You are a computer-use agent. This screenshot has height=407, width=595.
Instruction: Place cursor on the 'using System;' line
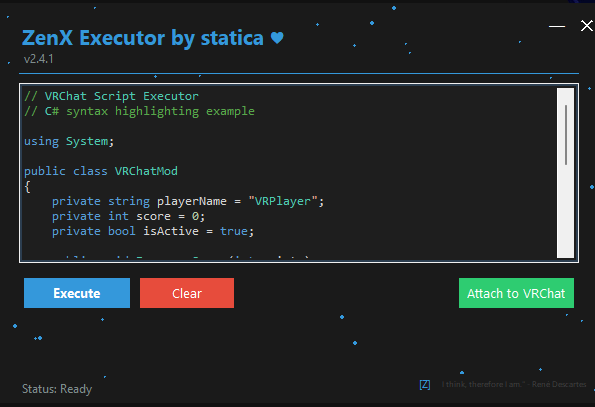(69, 141)
